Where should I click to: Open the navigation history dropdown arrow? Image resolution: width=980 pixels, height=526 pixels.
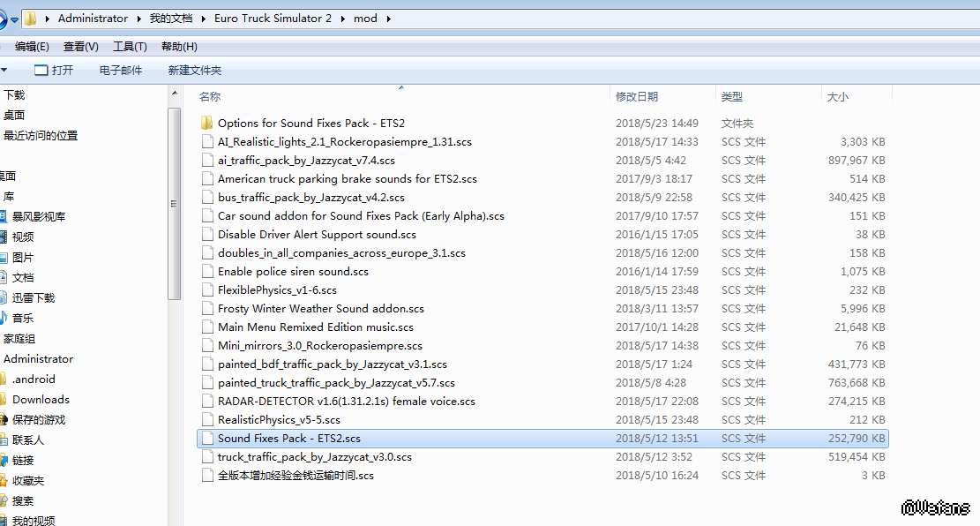pyautogui.click(x=15, y=19)
